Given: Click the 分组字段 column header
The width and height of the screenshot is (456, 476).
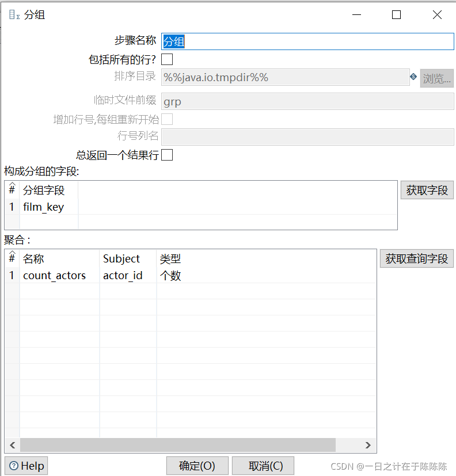Looking at the screenshot, I should click(x=48, y=190).
